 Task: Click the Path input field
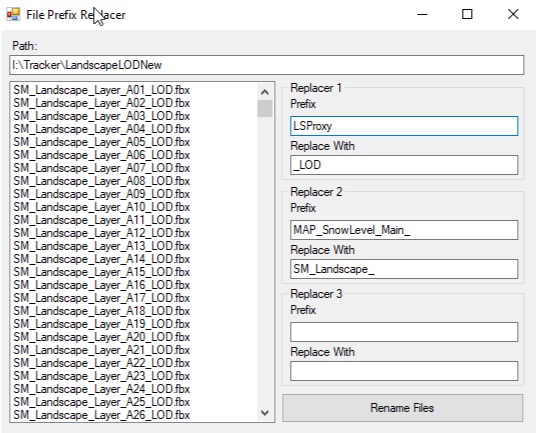point(267,65)
